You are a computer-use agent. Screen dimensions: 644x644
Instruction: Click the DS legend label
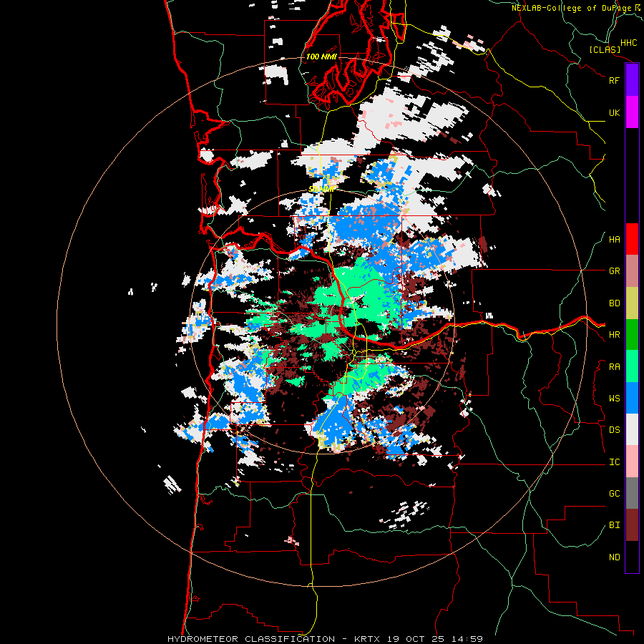coord(614,430)
